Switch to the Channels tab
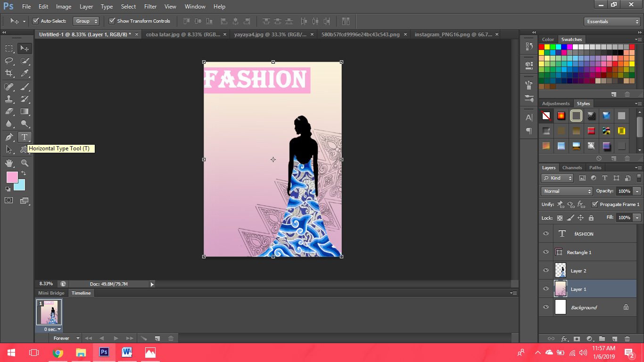 [x=572, y=167]
